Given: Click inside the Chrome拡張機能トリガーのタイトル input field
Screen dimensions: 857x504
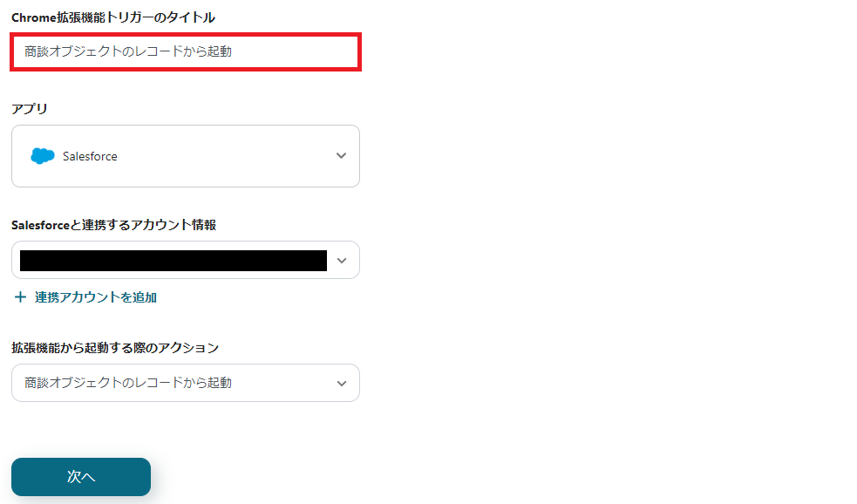Looking at the screenshot, I should pos(185,52).
